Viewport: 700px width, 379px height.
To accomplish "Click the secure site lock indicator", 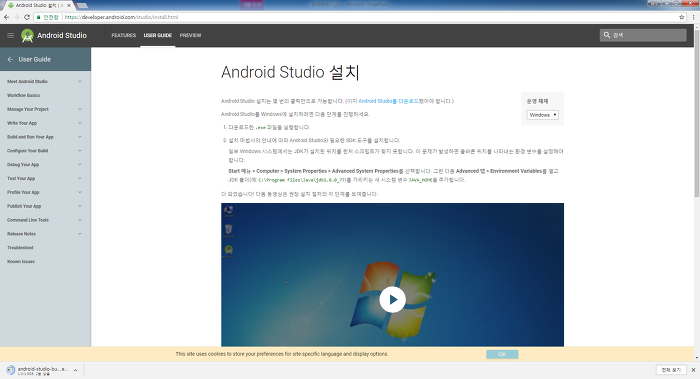I will (x=48, y=17).
